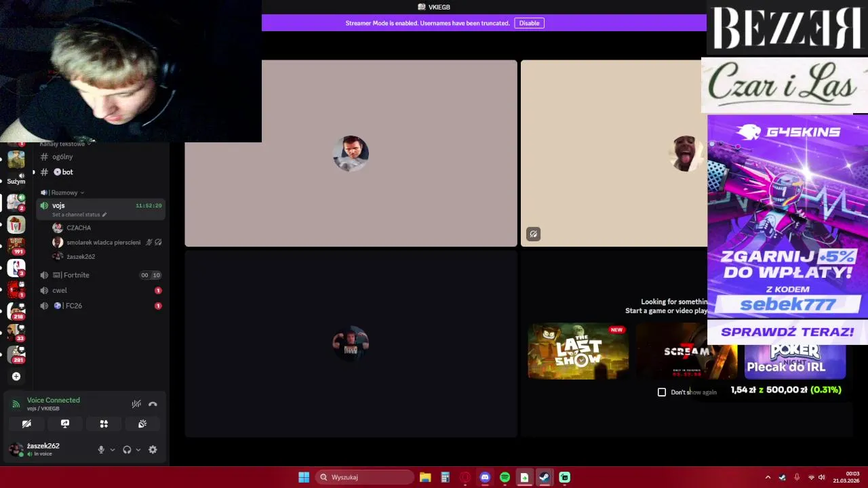Image resolution: width=868 pixels, height=488 pixels.
Task: Launch The Last Show activity card
Action: 578,351
